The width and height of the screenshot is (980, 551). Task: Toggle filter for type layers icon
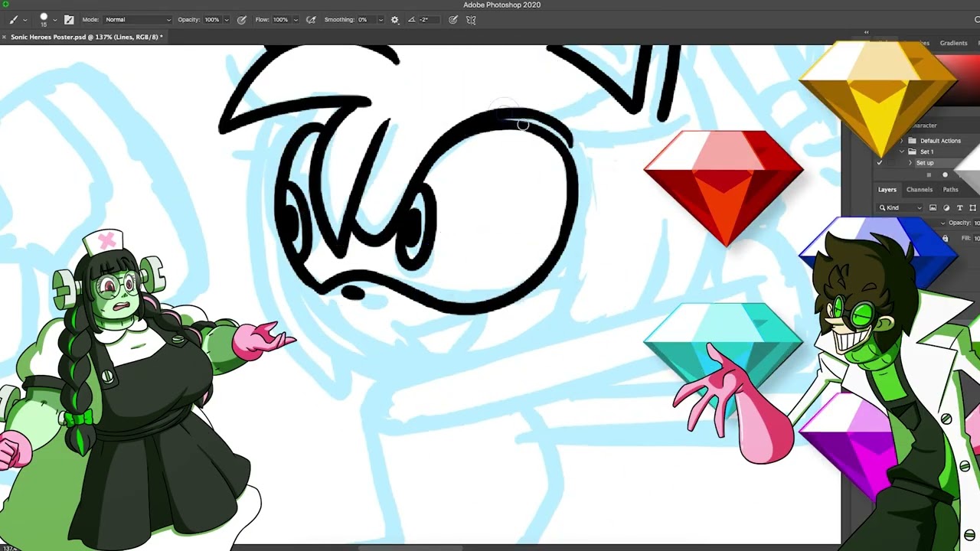(959, 207)
